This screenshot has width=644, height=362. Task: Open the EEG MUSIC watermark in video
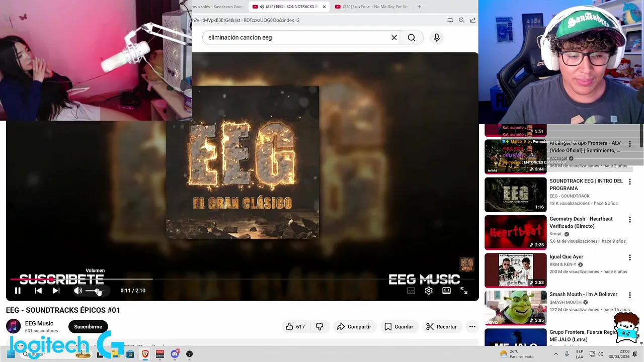point(424,279)
